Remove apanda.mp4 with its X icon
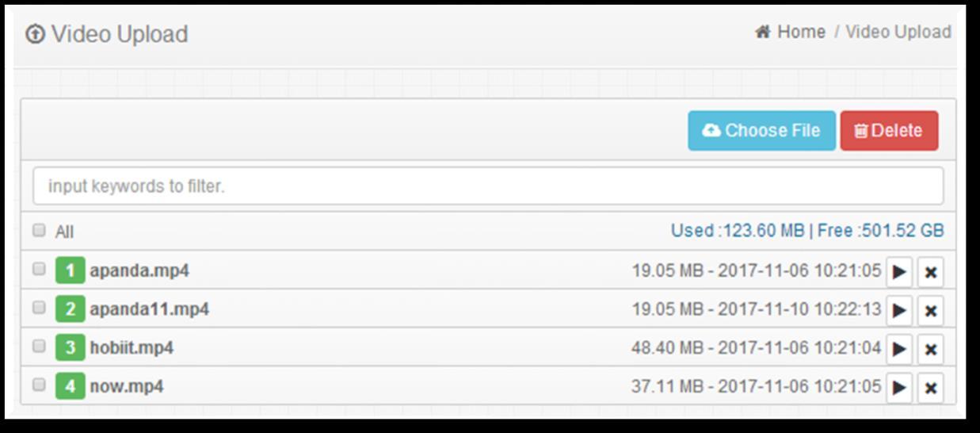 (931, 271)
